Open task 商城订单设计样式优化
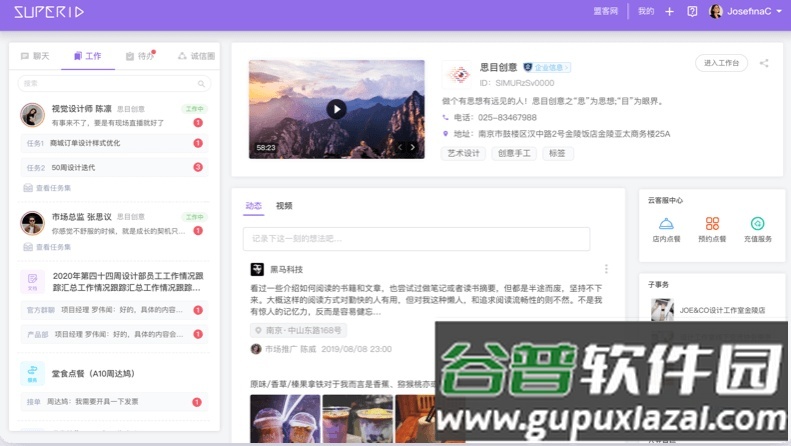 (85, 143)
